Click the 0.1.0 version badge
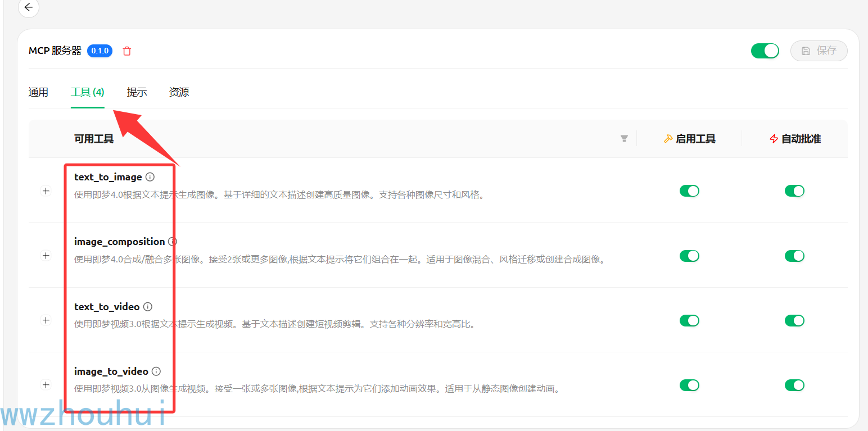Screen dimensions: 868x431 100,51
